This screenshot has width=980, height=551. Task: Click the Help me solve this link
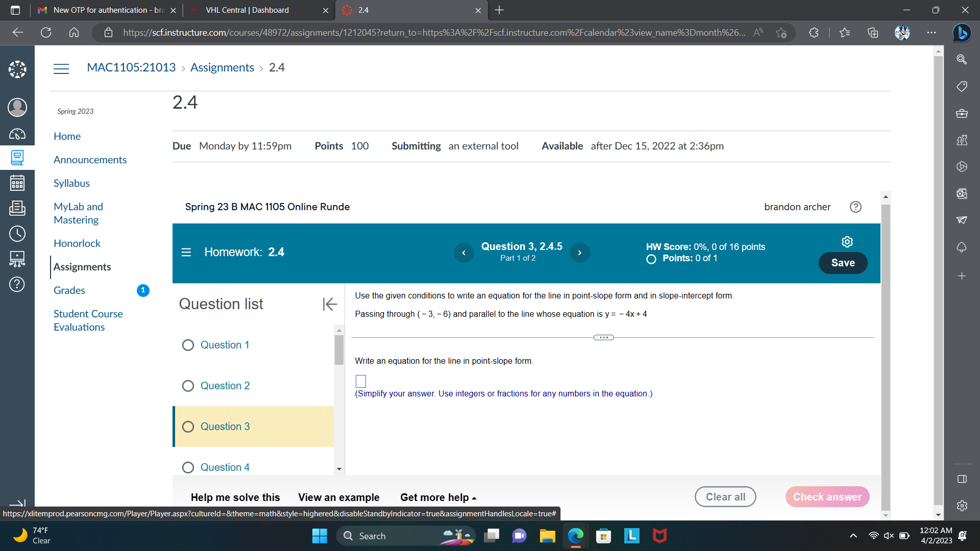click(x=235, y=497)
